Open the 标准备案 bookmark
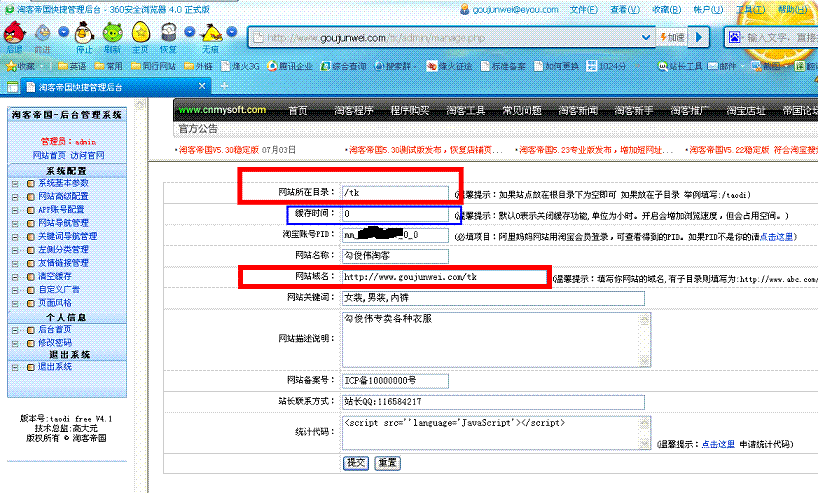818x493 pixels. (503, 66)
